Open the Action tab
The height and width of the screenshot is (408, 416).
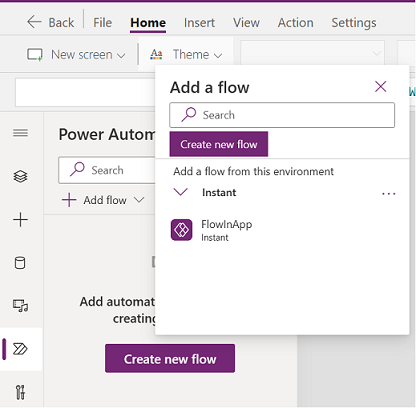click(296, 23)
